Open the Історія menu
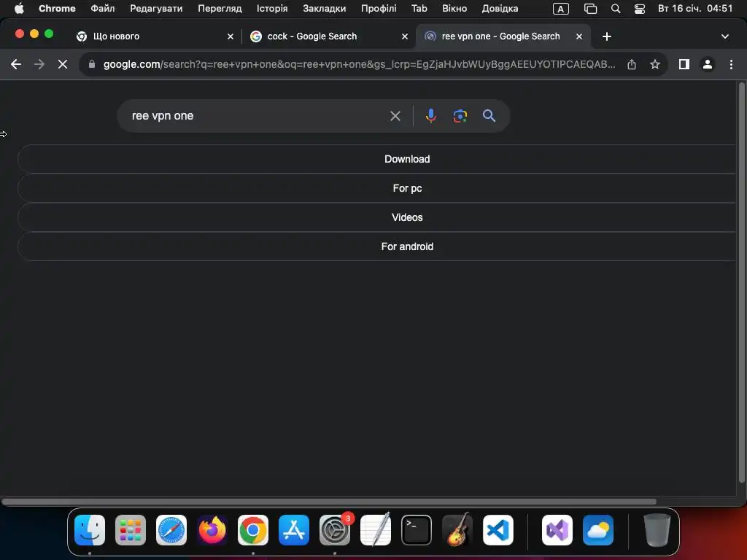747x560 pixels. click(272, 9)
